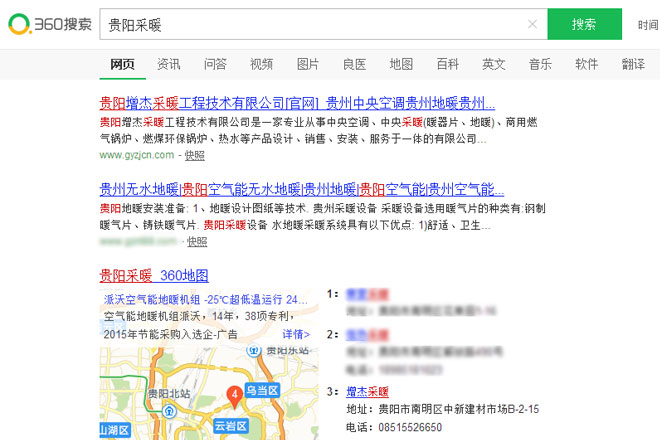660x440 pixels.
Task: Click the green 搜索 button
Action: (x=584, y=24)
